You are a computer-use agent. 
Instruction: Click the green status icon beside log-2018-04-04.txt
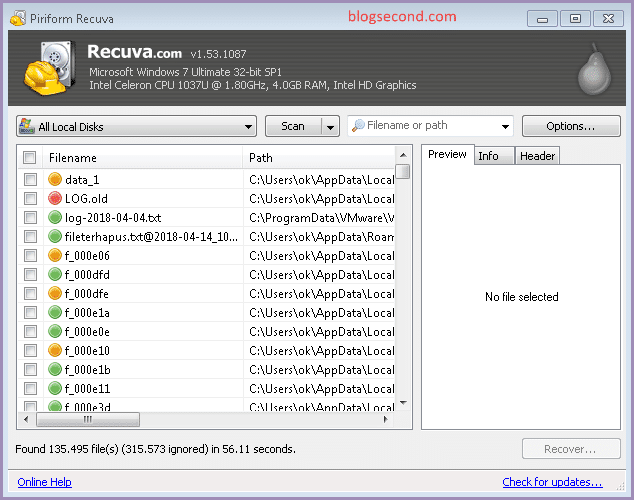55,217
